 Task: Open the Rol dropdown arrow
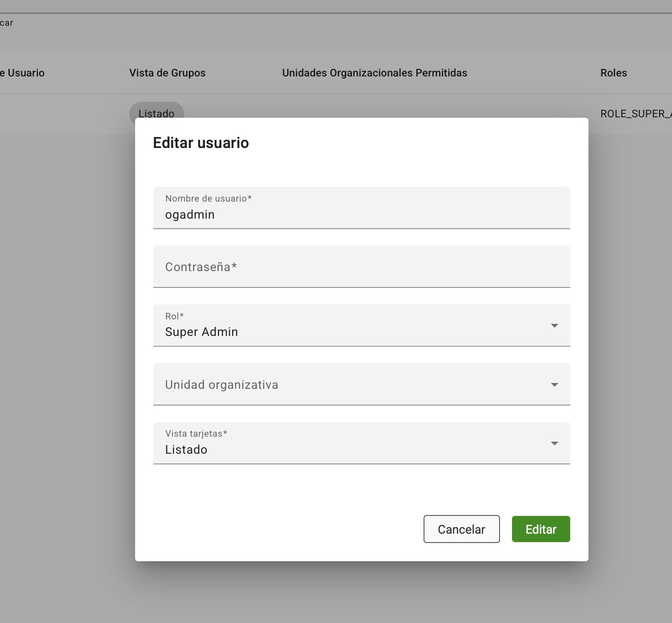[x=554, y=326]
